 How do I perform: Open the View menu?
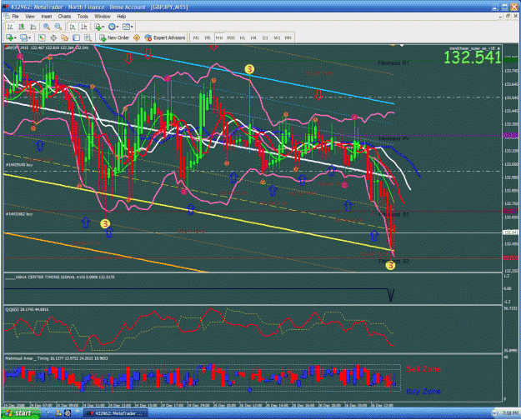(x=30, y=17)
